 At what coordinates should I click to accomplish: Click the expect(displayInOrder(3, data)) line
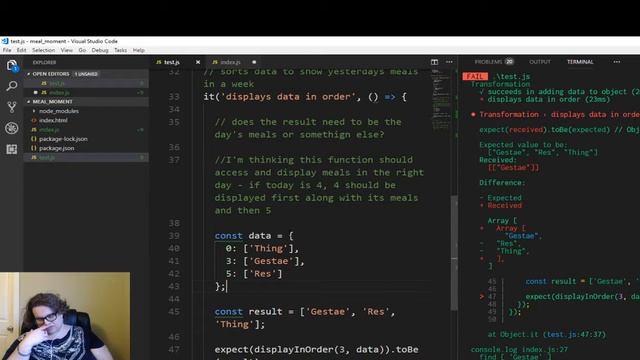tap(316, 350)
